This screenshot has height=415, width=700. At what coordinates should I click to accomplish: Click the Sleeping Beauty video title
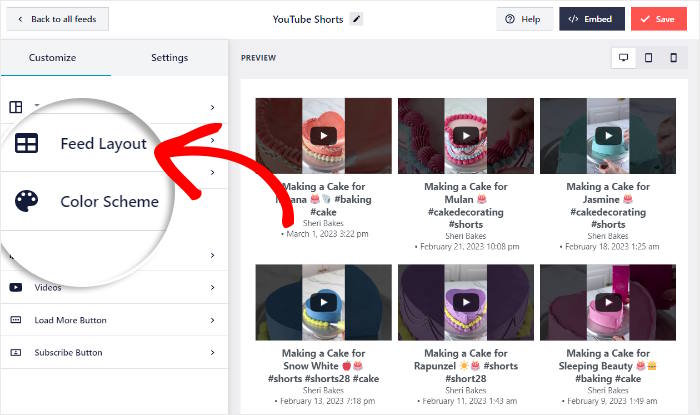[608, 365]
